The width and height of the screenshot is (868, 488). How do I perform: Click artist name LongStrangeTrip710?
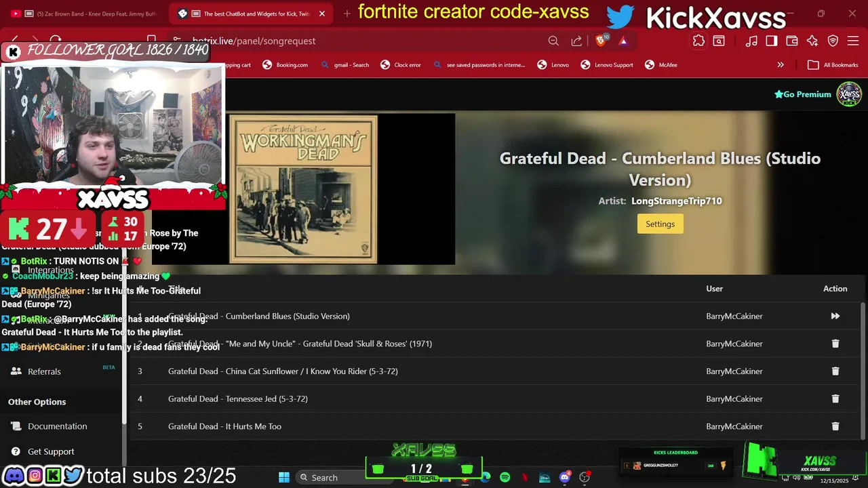[x=676, y=201]
